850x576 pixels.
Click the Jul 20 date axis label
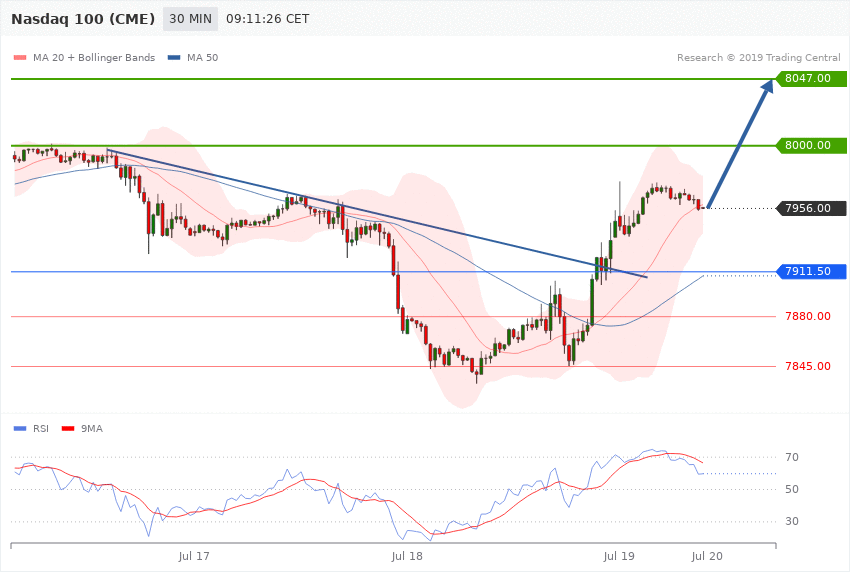pyautogui.click(x=707, y=556)
